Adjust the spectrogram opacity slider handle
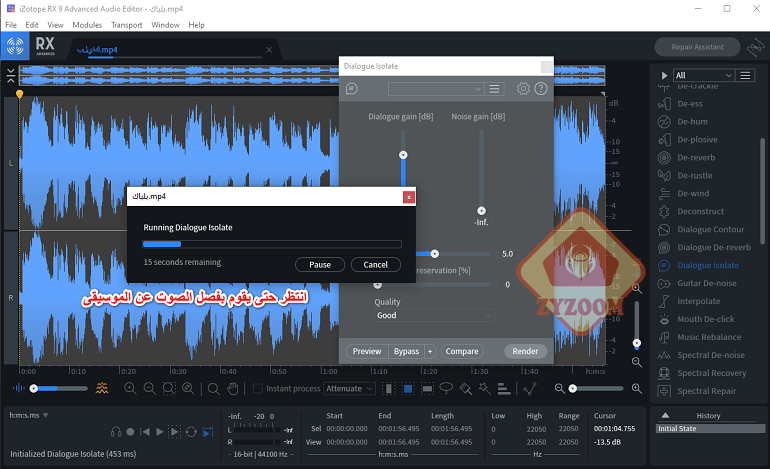Viewport: 770px width, 469px height. [x=34, y=388]
